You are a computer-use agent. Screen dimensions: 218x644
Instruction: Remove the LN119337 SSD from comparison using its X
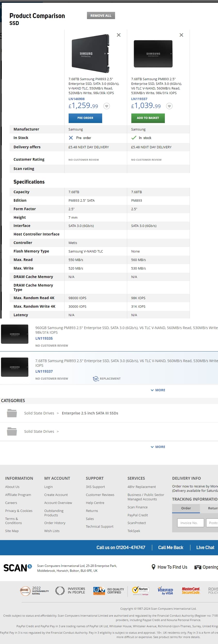pos(181,35)
